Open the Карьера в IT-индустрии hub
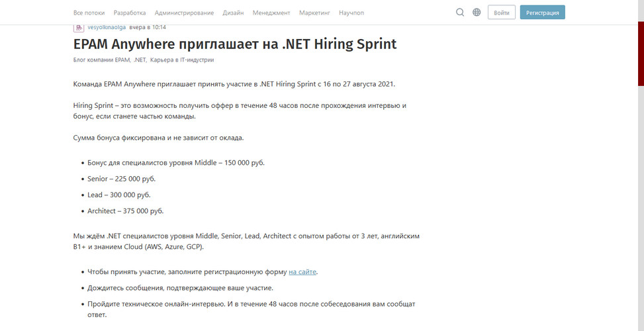Viewport: 644px width, 331px height. [182, 60]
